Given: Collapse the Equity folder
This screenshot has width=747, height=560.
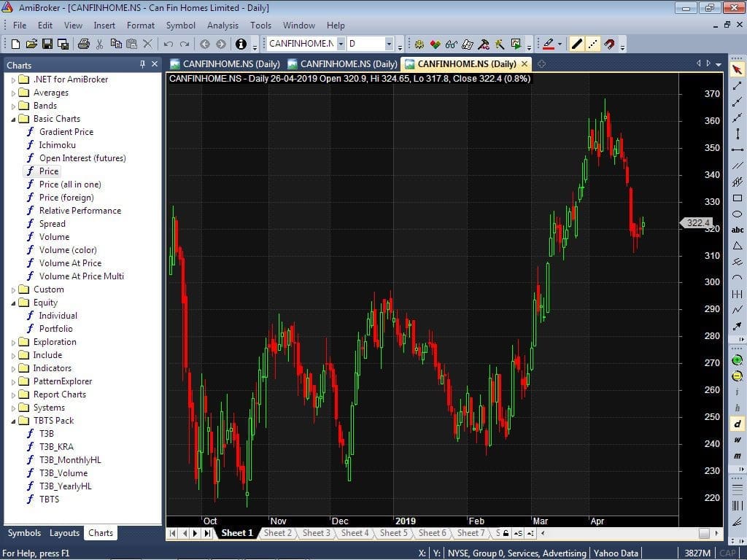Looking at the screenshot, I should pos(13,303).
